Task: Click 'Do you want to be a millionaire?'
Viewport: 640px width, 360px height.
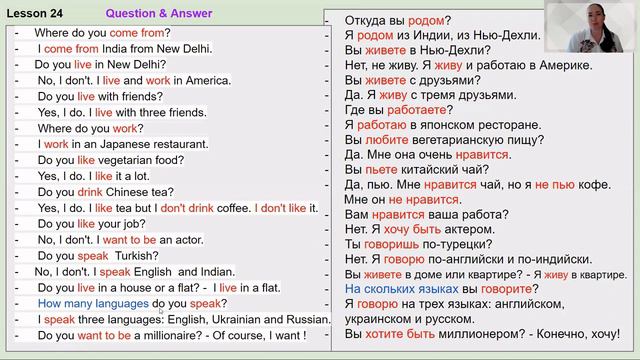Action: [120, 336]
